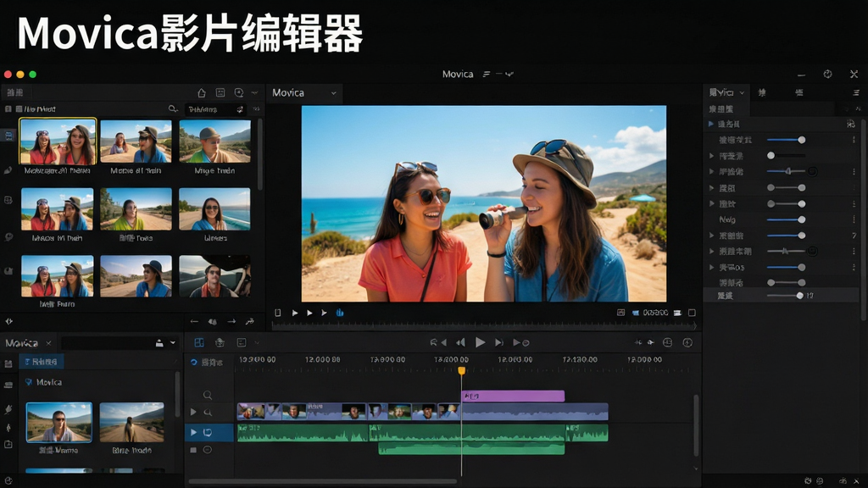The height and width of the screenshot is (488, 868).
Task: Select the yellow-outlined first media thumbnail
Action: (58, 141)
